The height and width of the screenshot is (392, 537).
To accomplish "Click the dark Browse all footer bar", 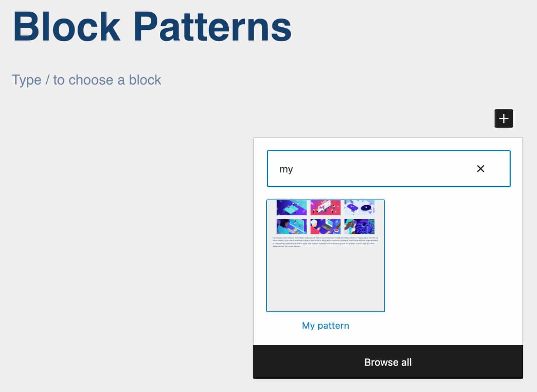I will pos(388,362).
